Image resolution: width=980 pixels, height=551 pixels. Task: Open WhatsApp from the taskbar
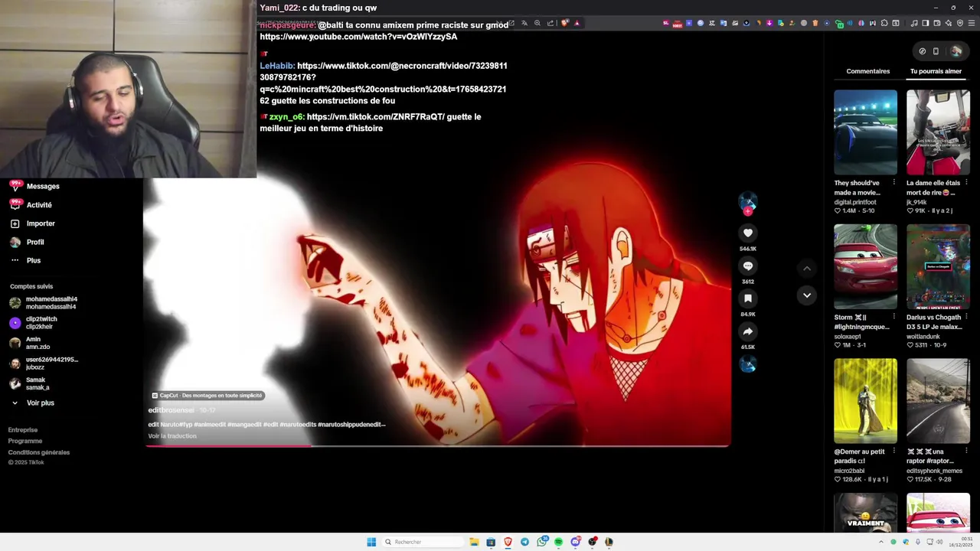(x=542, y=542)
